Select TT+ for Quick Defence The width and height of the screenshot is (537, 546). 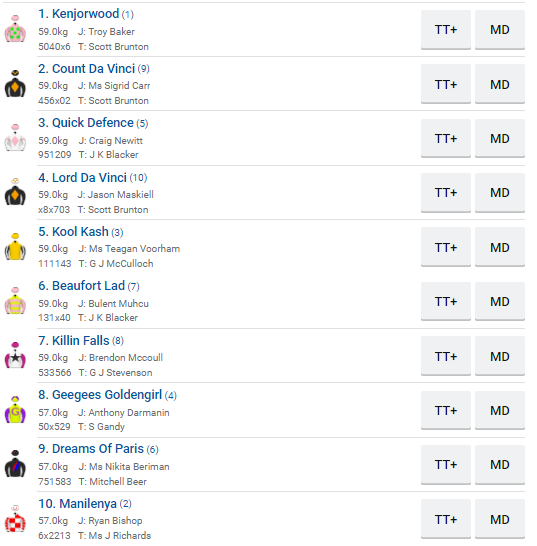445,139
